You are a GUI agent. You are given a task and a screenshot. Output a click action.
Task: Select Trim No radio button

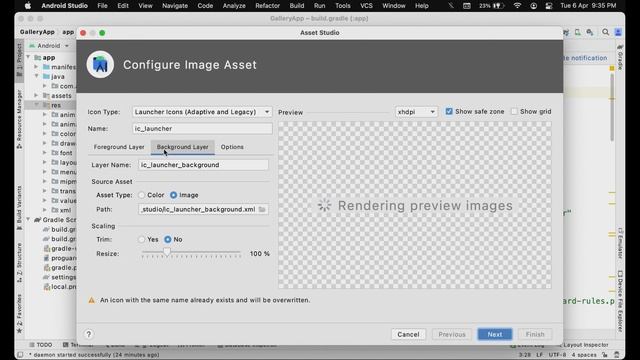click(168, 240)
